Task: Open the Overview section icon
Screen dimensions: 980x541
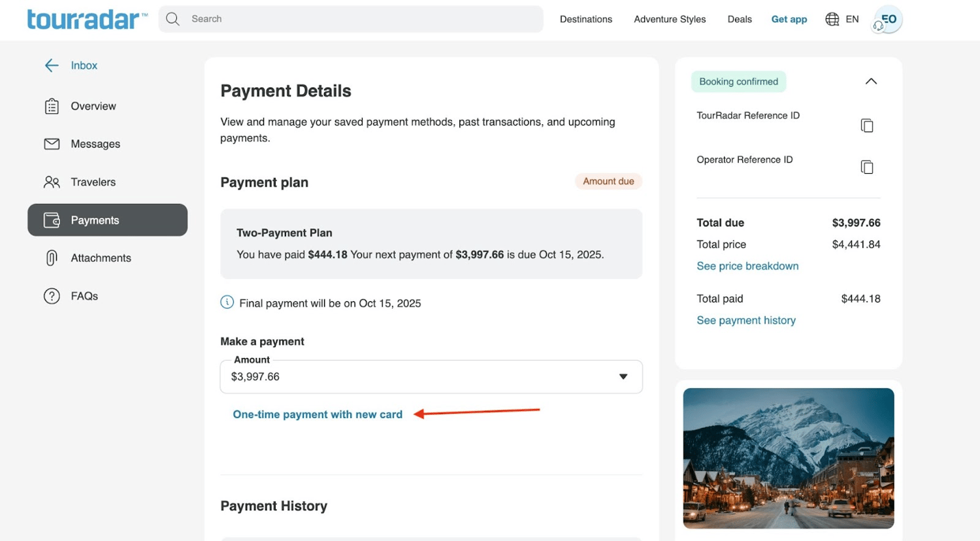Action: pos(52,105)
